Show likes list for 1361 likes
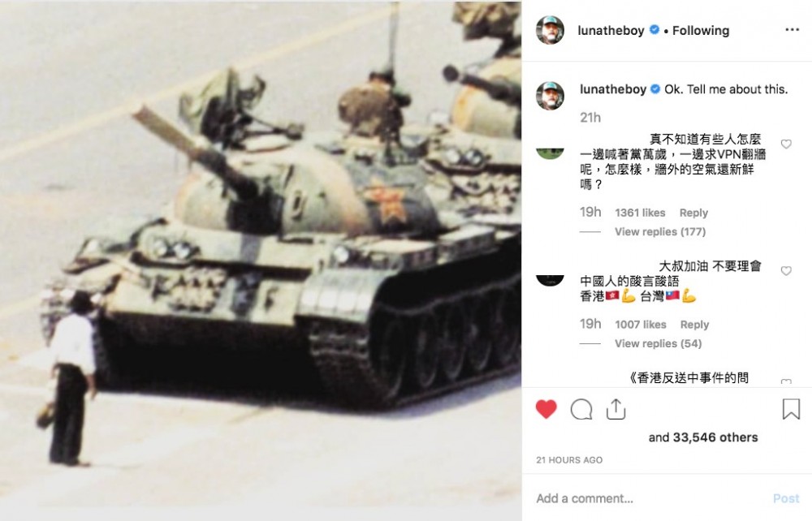This screenshot has width=812, height=521. tap(640, 213)
